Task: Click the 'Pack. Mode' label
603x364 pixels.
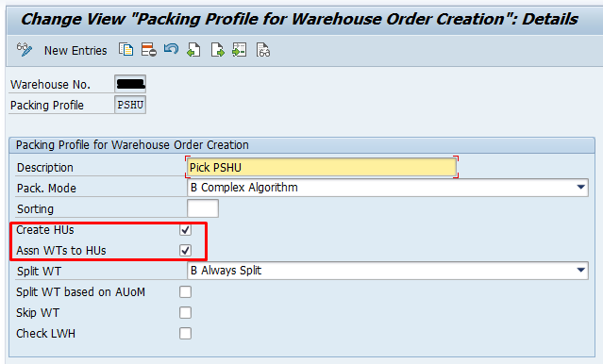Action: [x=46, y=189]
